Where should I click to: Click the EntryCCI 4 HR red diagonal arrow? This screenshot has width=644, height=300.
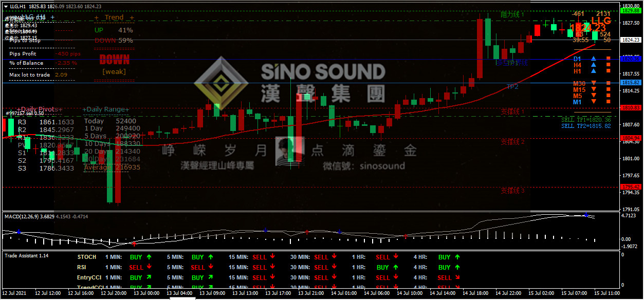[x=457, y=277]
